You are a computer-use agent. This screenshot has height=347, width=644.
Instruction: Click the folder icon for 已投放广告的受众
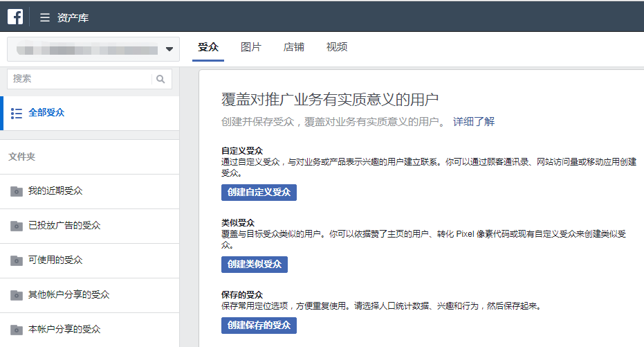point(17,226)
